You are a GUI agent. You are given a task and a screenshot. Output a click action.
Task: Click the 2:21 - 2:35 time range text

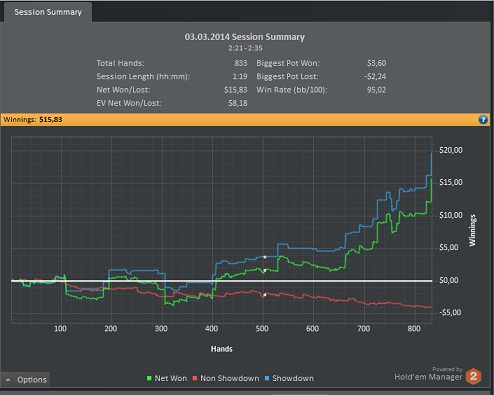tap(245, 48)
